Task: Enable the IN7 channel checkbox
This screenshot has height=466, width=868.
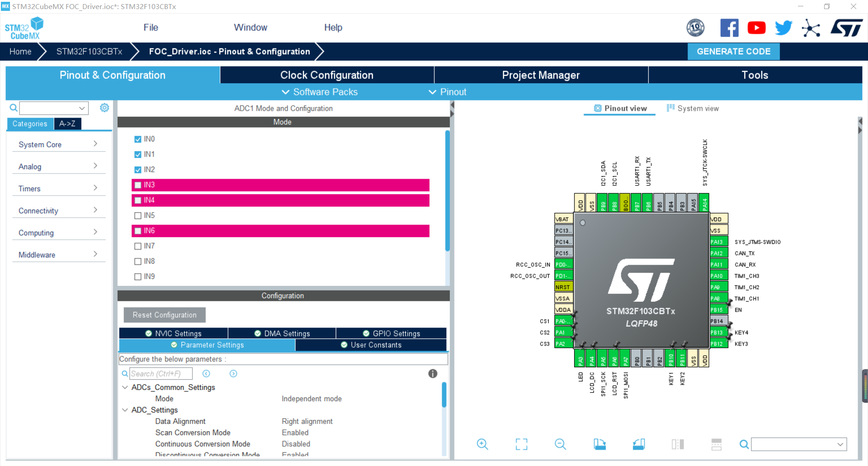Action: [x=138, y=247]
